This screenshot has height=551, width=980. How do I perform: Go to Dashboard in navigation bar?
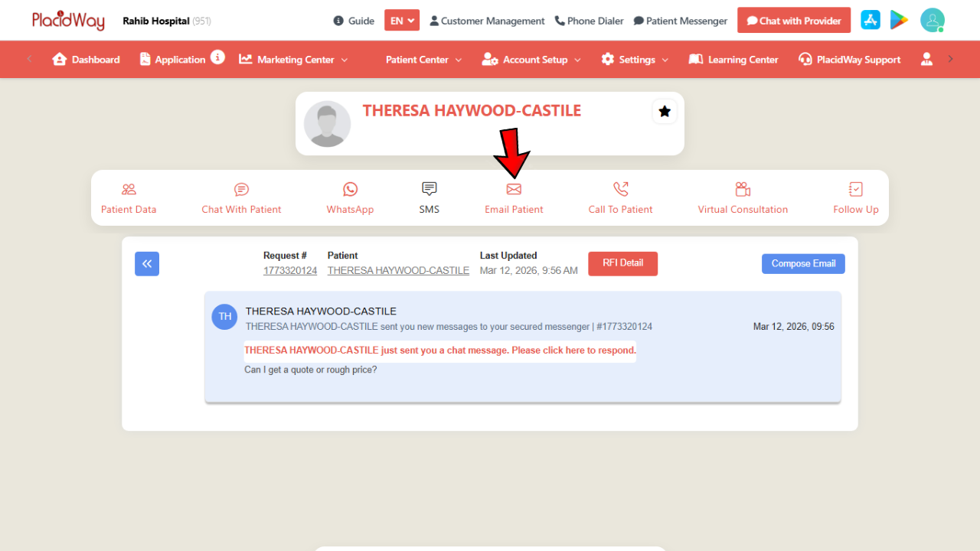(86, 60)
